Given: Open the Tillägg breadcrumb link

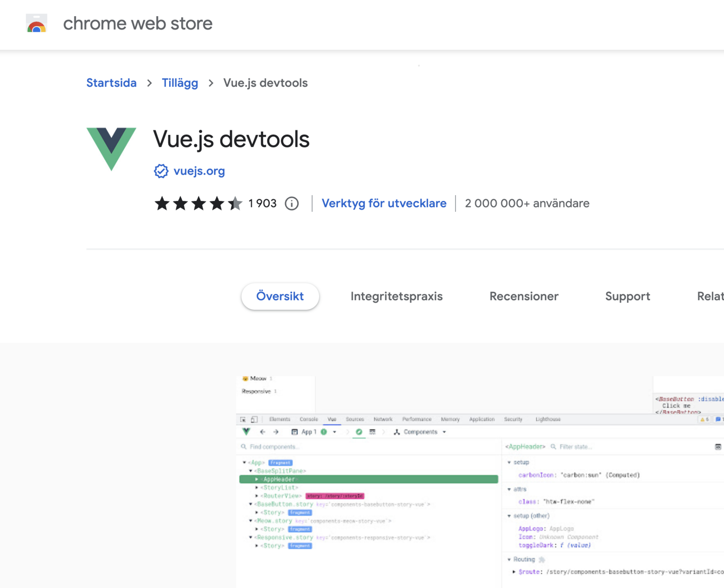Looking at the screenshot, I should (180, 83).
